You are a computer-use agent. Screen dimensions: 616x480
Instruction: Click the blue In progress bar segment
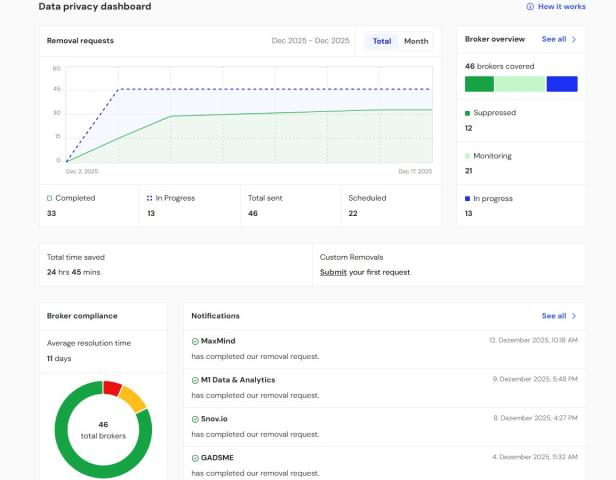562,84
